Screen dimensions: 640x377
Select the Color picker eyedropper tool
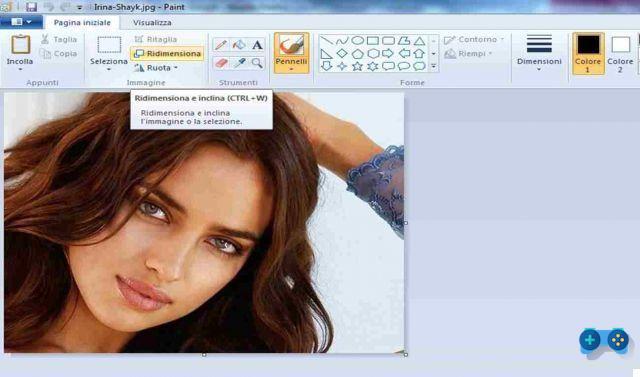[x=239, y=63]
